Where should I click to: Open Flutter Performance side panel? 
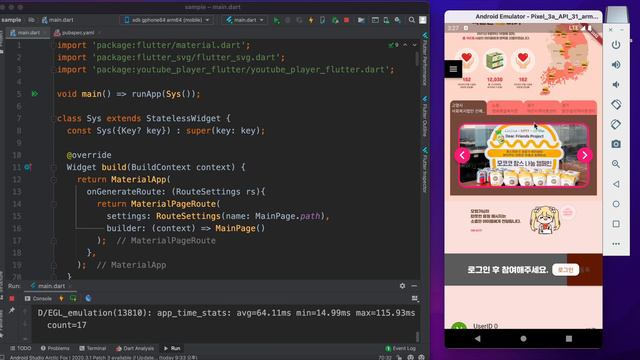point(424,60)
